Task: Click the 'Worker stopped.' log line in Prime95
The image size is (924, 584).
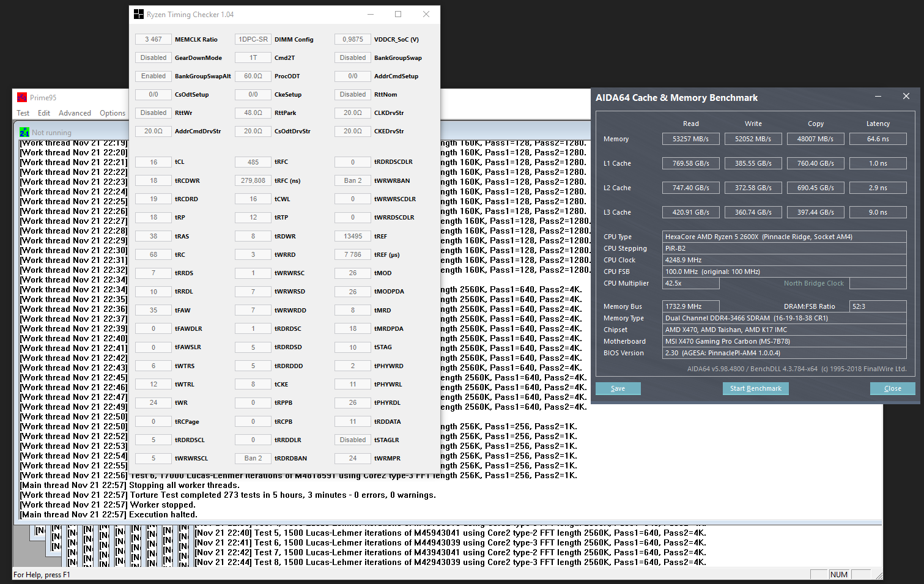Action: (108, 505)
